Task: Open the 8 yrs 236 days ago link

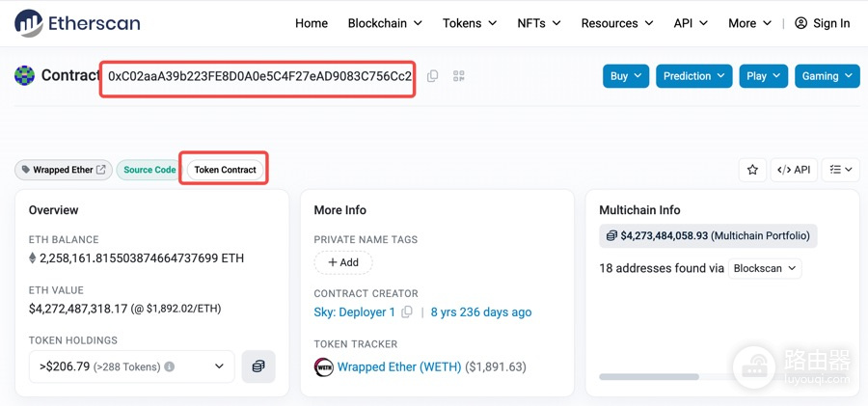Action: tap(481, 312)
